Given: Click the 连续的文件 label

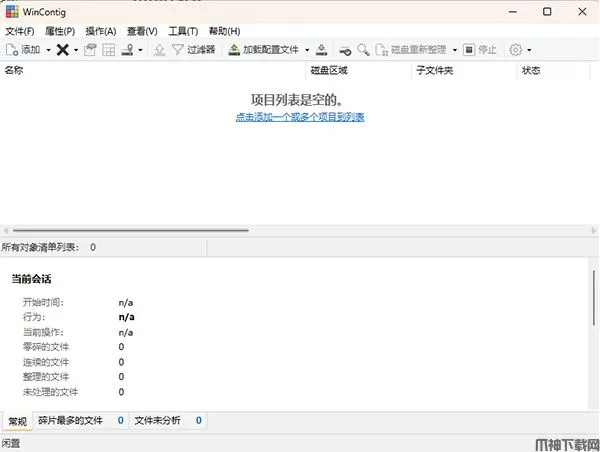Looking at the screenshot, I should (x=46, y=362).
